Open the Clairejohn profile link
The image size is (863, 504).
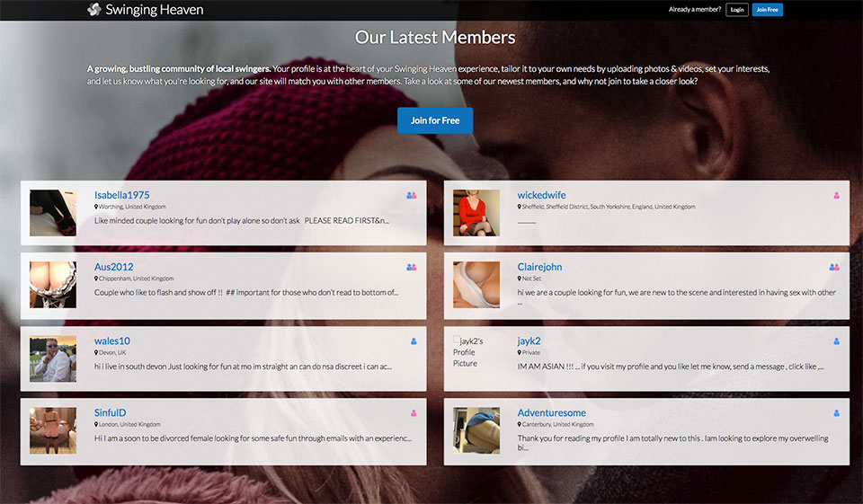[539, 268]
